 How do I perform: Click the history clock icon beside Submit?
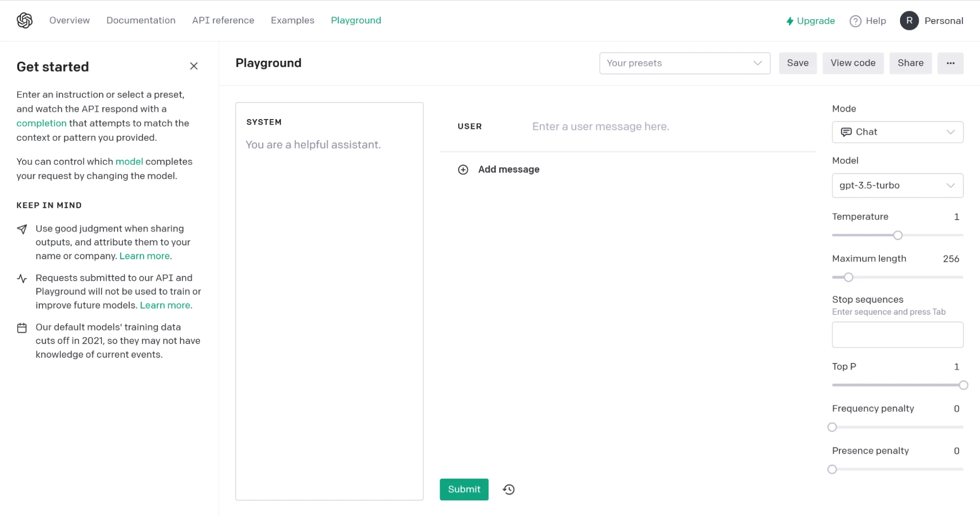(x=508, y=489)
